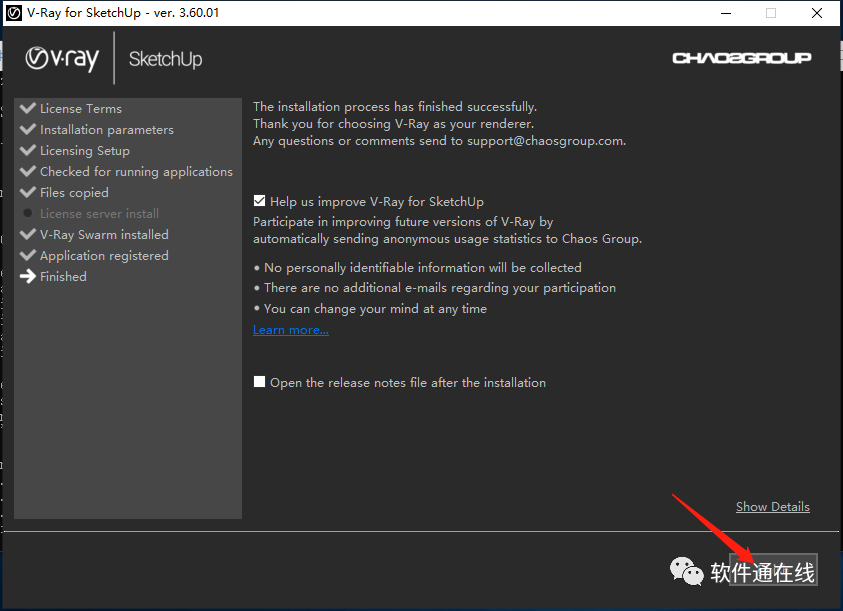Minimize the V-Ray installer window
The width and height of the screenshot is (843, 611).
coord(726,13)
